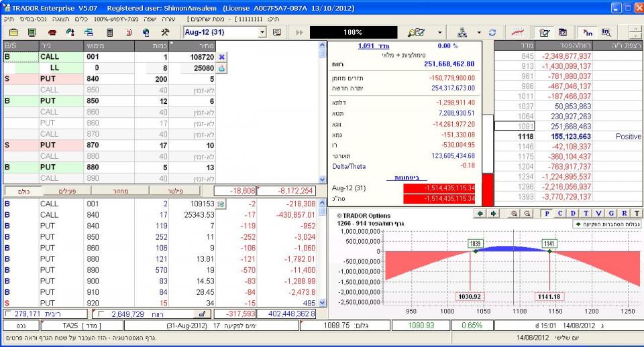
Task: Click the 100% progress bar
Action: coord(352,32)
